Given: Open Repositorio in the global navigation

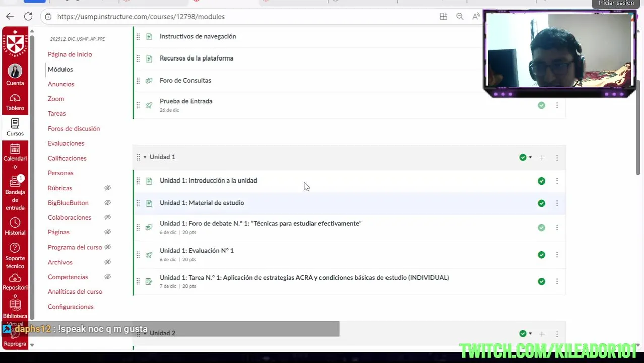Looking at the screenshot, I should [15, 286].
